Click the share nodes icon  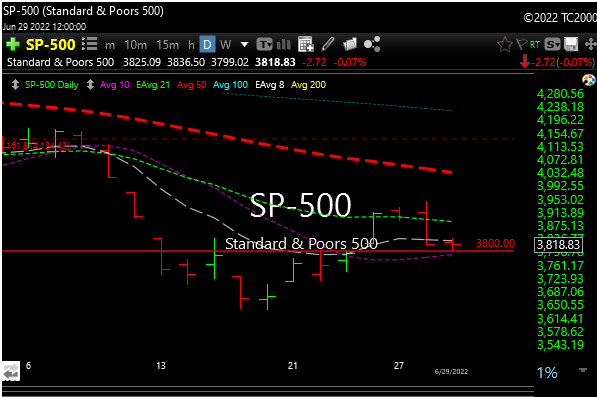[x=372, y=45]
